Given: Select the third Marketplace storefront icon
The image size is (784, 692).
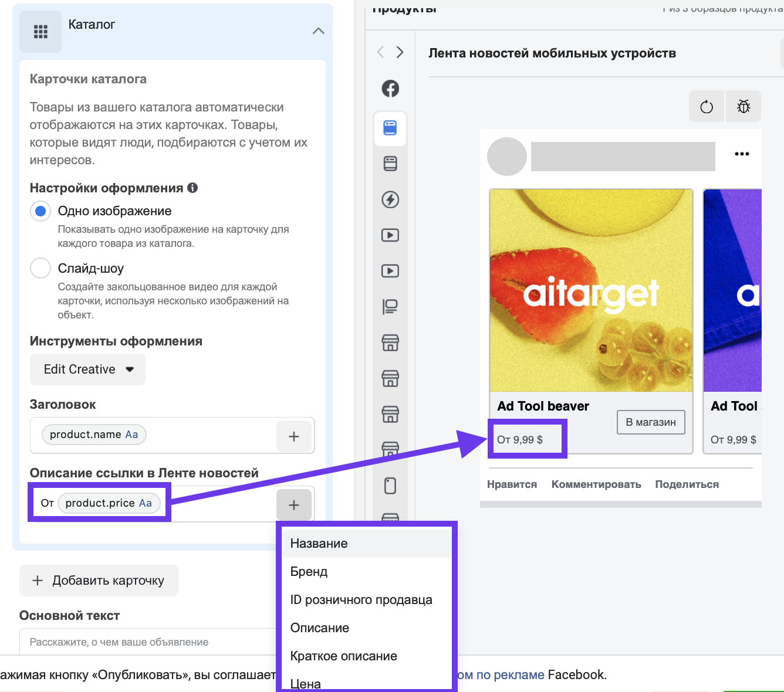Looking at the screenshot, I should click(x=390, y=414).
